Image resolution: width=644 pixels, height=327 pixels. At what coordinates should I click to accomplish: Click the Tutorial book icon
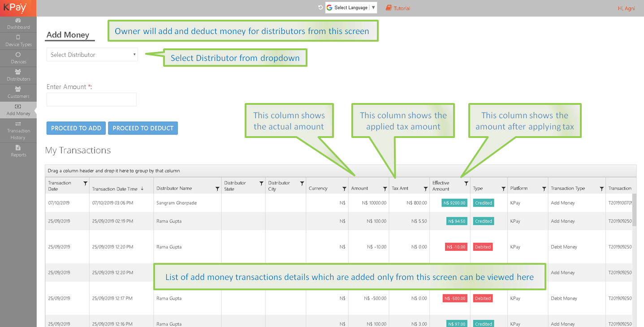(389, 8)
